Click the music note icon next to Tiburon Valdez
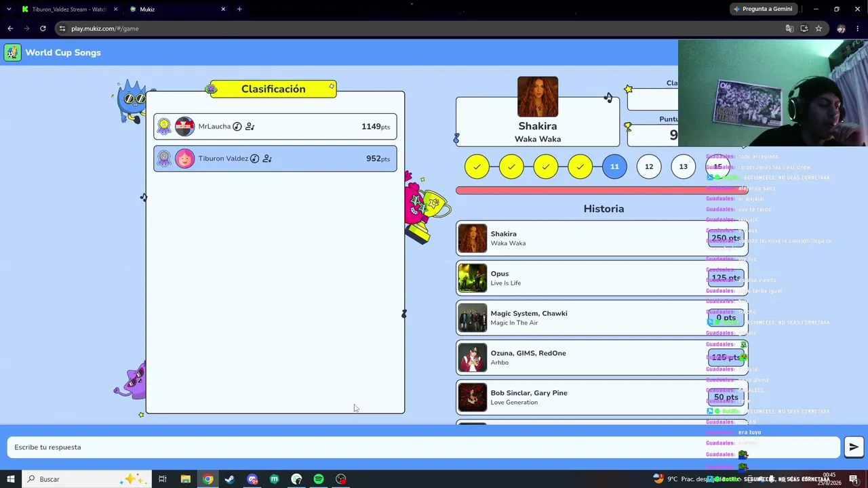868x488 pixels. click(x=254, y=159)
